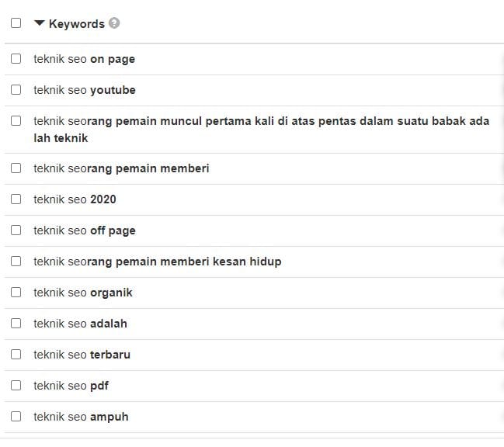
Task: Click the Keywords column header
Action: (77, 24)
